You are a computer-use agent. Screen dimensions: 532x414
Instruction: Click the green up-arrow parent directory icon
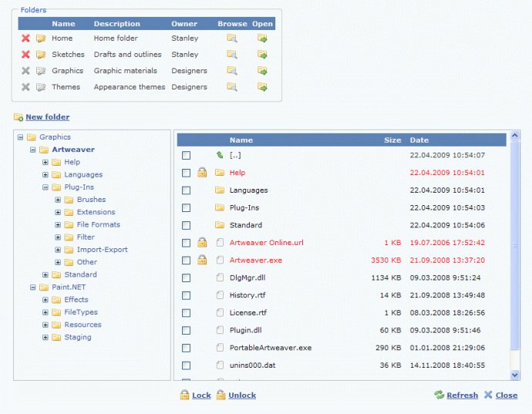tap(220, 155)
